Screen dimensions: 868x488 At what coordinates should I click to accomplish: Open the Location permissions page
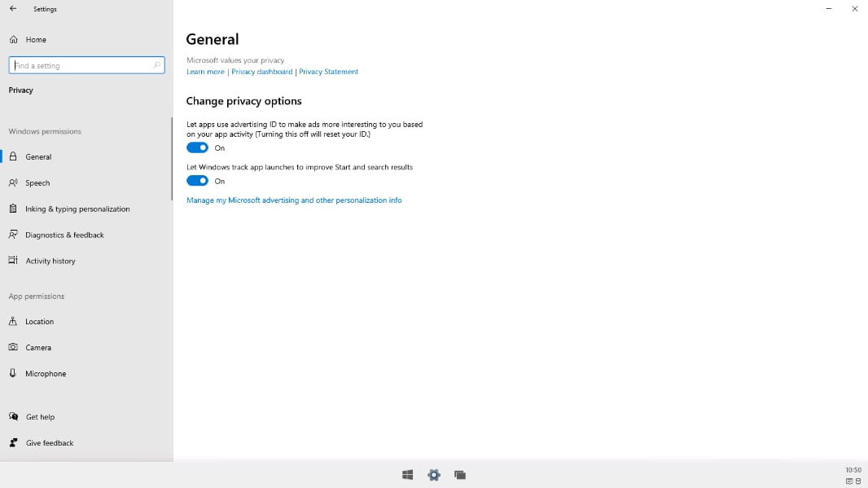(x=86, y=321)
